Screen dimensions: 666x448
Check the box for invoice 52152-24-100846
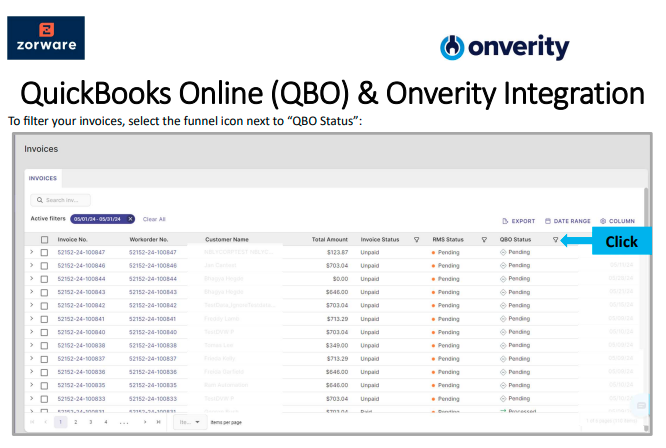(44, 266)
